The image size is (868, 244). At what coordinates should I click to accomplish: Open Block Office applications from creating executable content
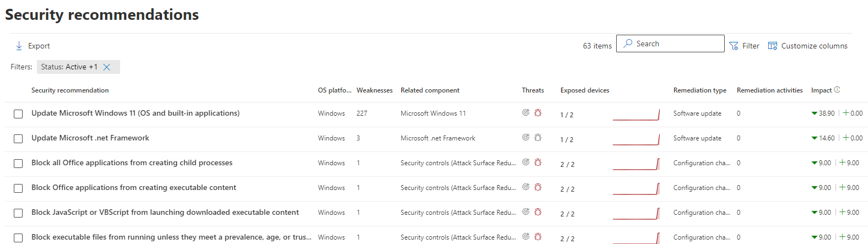[133, 188]
